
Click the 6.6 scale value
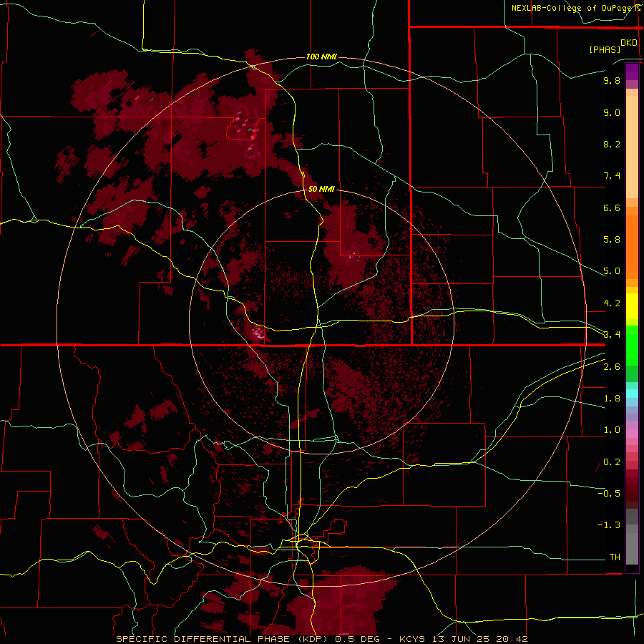click(x=612, y=208)
